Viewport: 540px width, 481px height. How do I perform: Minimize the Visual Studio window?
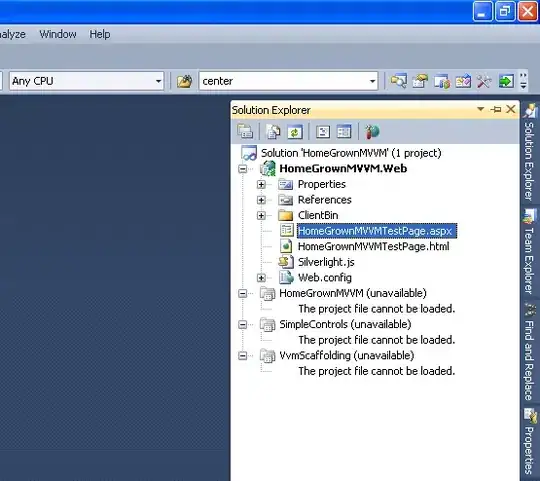[x=482, y=11]
